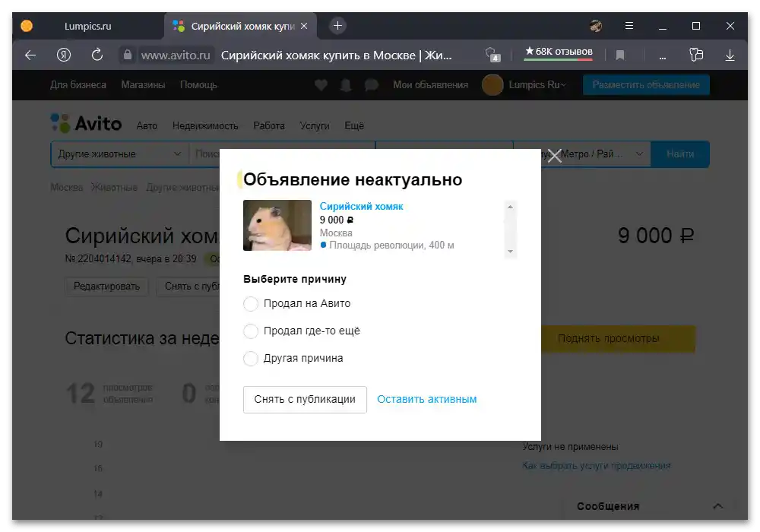Close the dialog with the X icon

coord(554,156)
